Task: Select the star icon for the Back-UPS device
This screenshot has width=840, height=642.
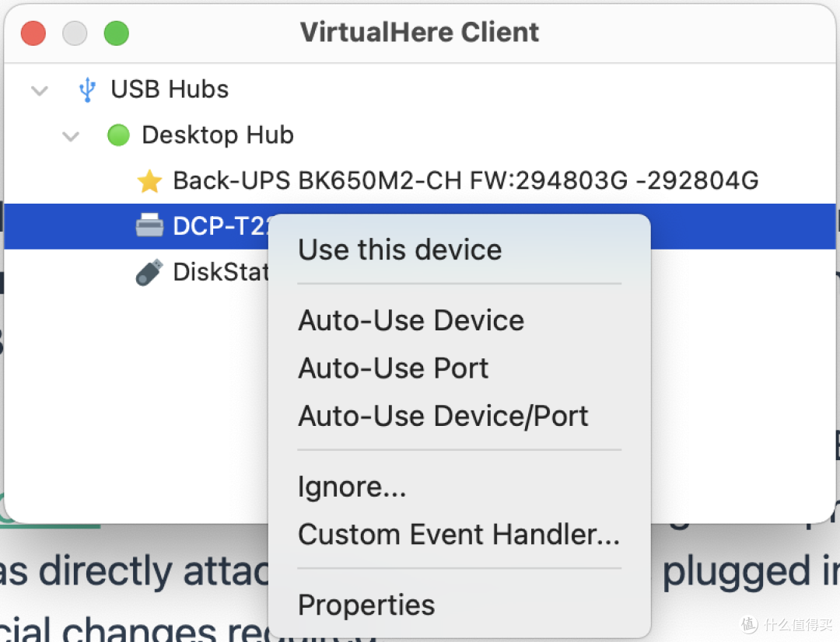Action: point(149,180)
